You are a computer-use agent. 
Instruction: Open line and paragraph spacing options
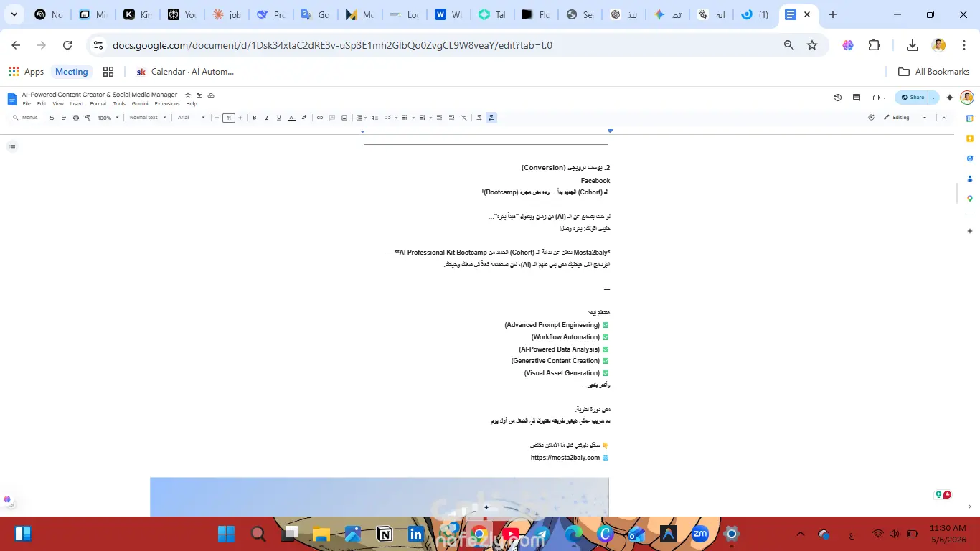375,118
